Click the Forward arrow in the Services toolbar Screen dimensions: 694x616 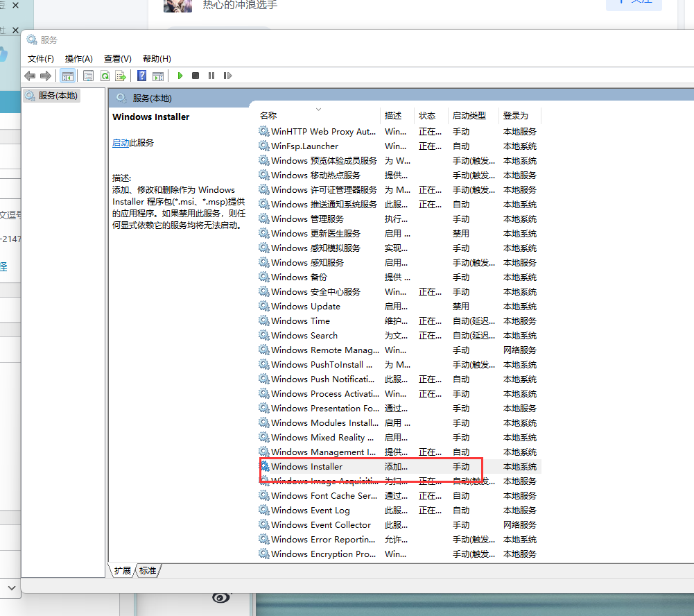click(x=46, y=76)
